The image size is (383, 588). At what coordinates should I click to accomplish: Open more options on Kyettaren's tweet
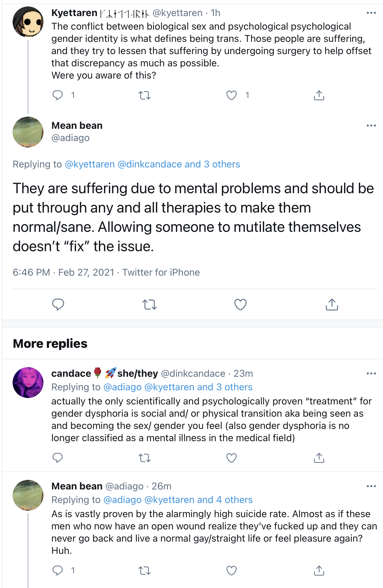pyautogui.click(x=371, y=13)
